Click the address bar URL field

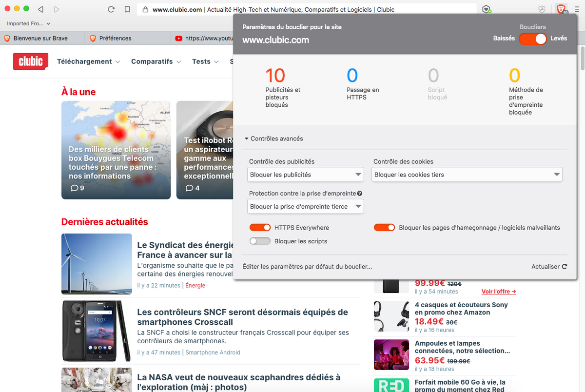pyautogui.click(x=307, y=9)
